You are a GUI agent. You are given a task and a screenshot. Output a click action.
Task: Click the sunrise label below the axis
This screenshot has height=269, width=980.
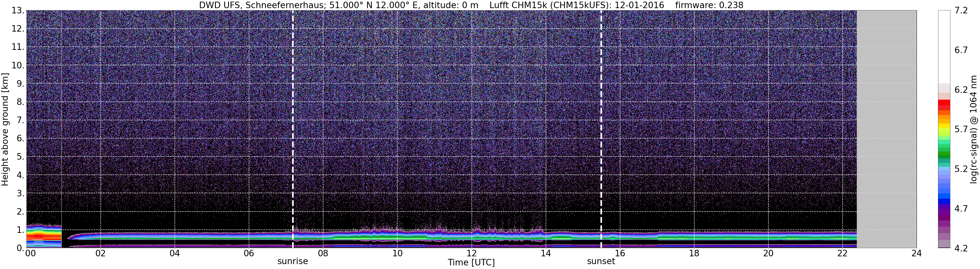pos(292,262)
